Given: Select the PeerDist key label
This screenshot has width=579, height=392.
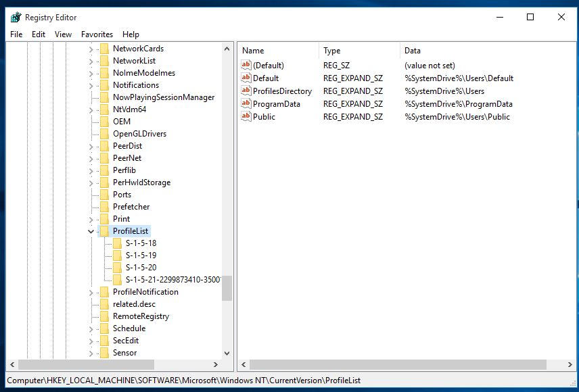Looking at the screenshot, I should tap(127, 146).
